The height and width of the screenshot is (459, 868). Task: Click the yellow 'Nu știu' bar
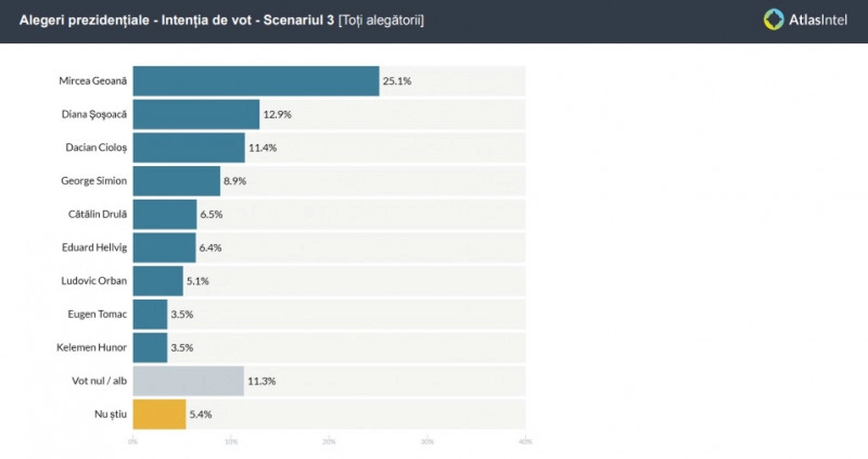point(159,414)
